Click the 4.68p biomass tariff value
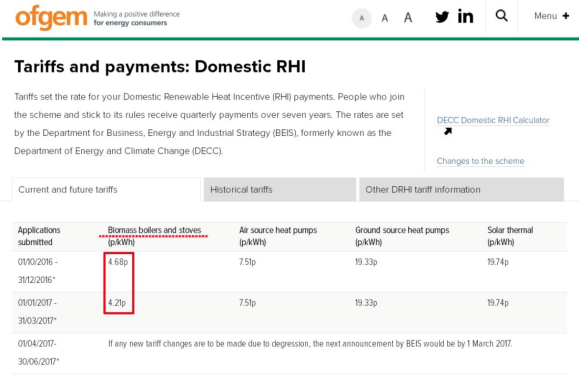This screenshot has height=390, width=580. point(118,262)
